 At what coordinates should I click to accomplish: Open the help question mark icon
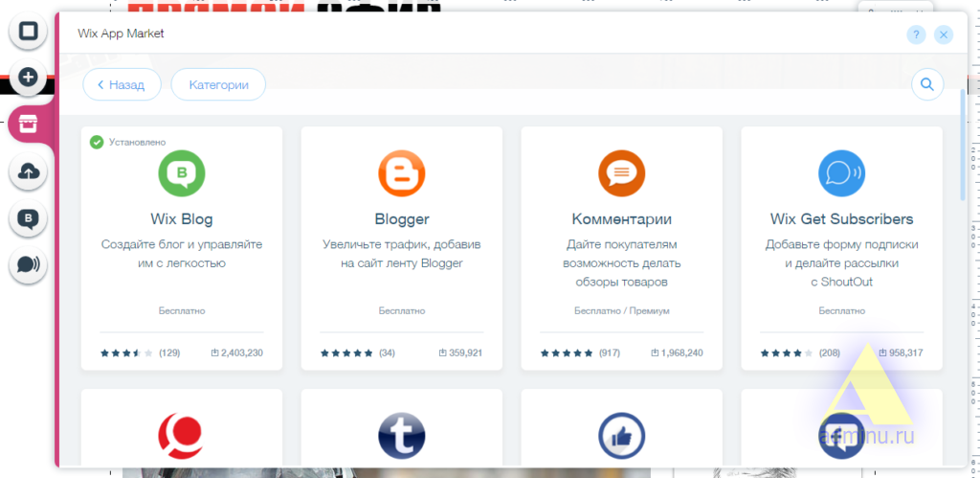[916, 34]
